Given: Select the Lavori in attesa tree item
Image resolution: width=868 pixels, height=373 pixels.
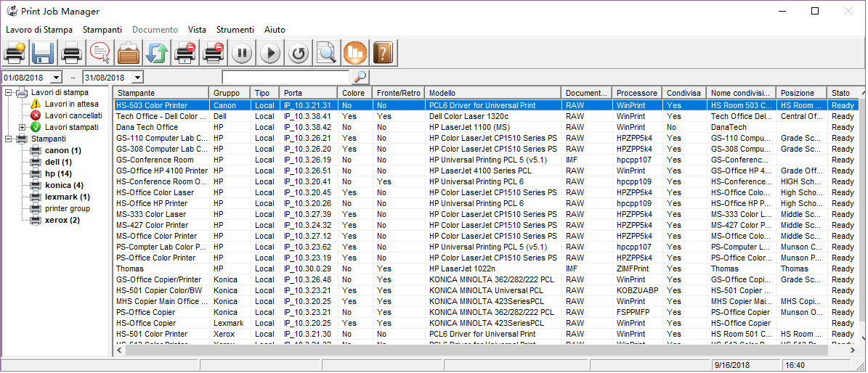Looking at the screenshot, I should point(72,104).
